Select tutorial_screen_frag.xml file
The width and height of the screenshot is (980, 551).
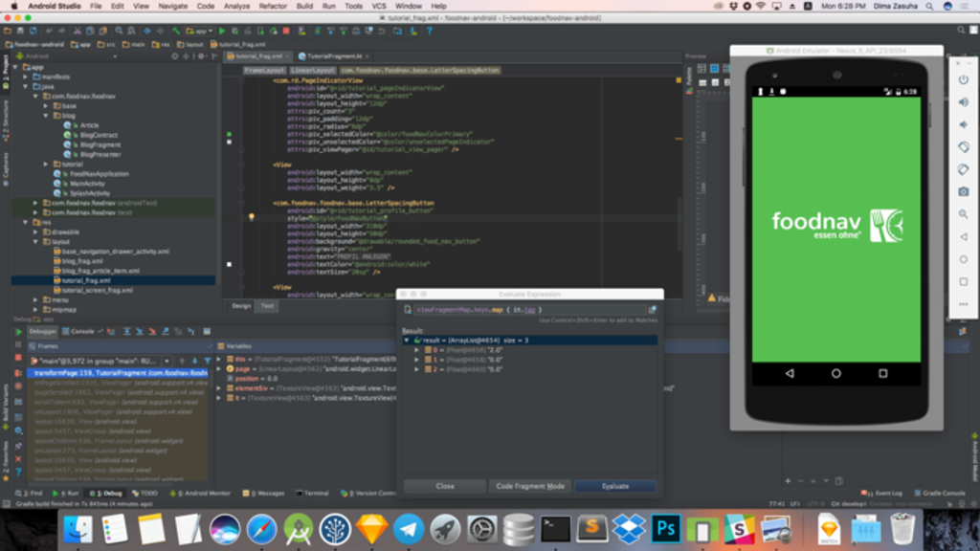tap(98, 291)
